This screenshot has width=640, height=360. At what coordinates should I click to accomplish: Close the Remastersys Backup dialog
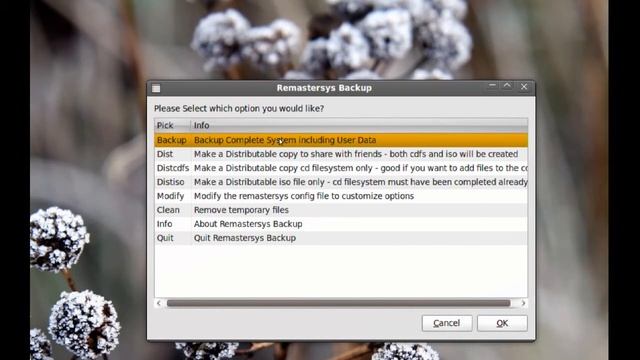[524, 87]
